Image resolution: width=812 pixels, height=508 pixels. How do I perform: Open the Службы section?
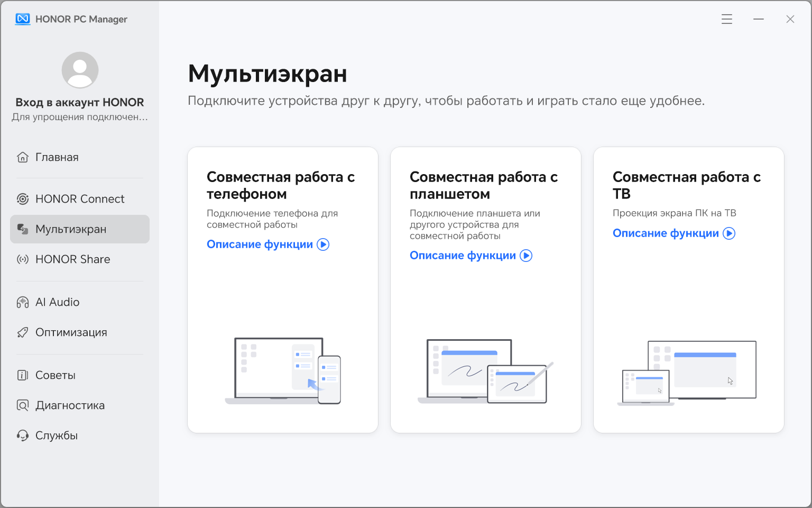[80, 436]
